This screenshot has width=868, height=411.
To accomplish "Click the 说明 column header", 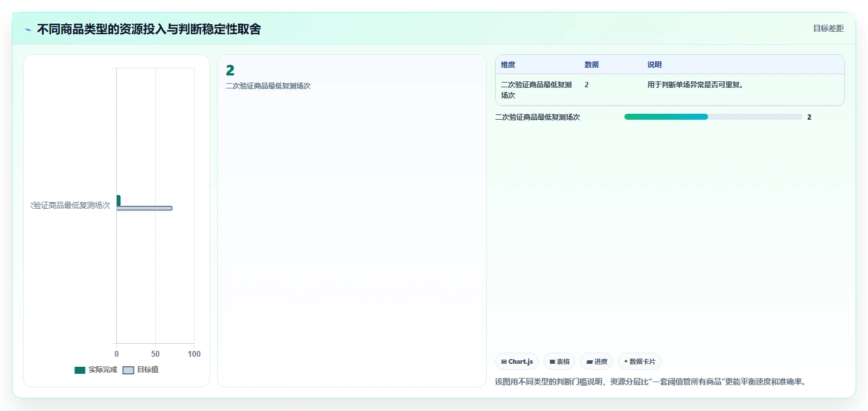I will click(654, 65).
